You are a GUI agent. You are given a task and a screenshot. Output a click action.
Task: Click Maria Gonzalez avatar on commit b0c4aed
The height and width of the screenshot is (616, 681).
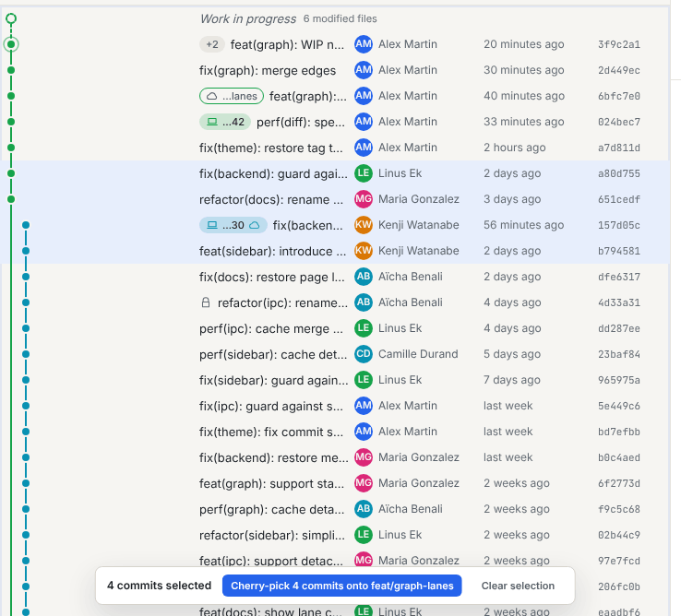tap(364, 457)
